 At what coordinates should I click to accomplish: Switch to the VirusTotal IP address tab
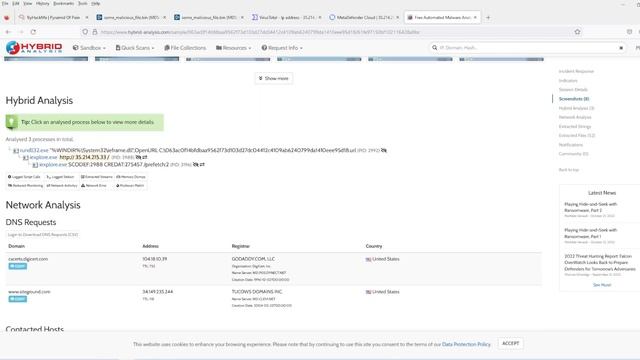[x=286, y=18]
